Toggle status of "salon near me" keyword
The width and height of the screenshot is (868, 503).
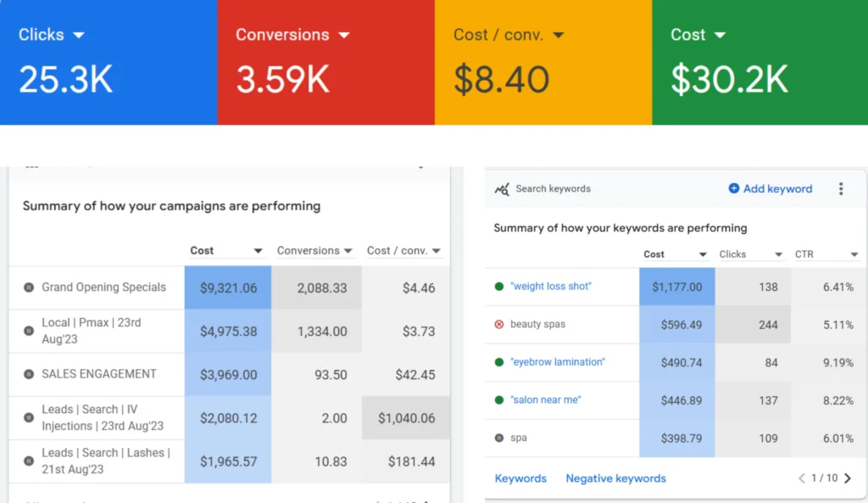pyautogui.click(x=499, y=400)
